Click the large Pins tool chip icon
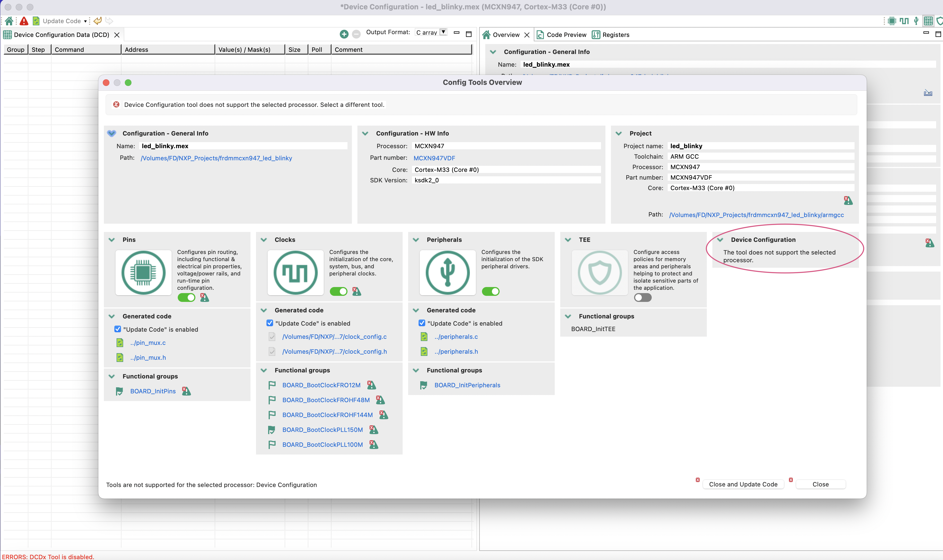This screenshot has height=560, width=943. pos(143,272)
